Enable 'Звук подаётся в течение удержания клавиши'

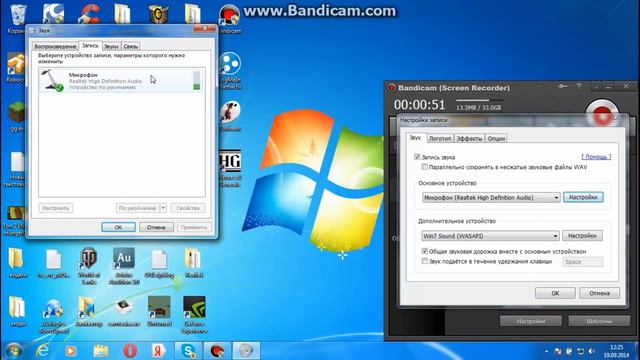click(x=424, y=261)
